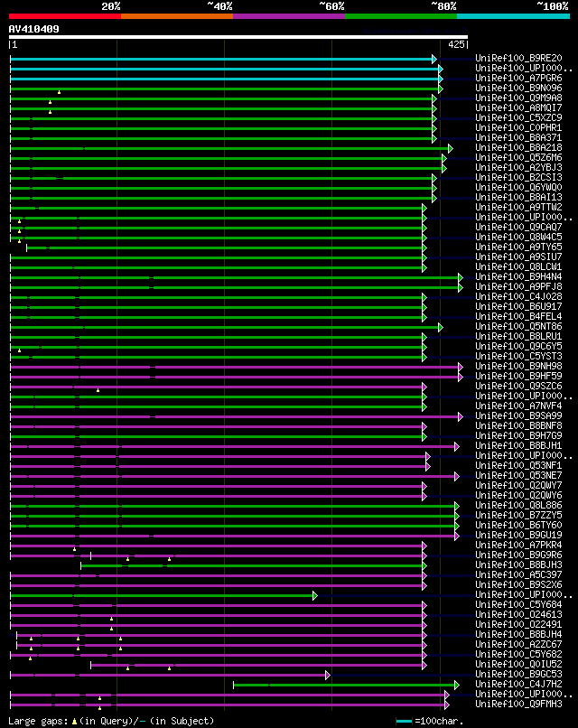Click the arrowhead ending the UniRef100_Q9FMH3 alignment

click(x=447, y=705)
